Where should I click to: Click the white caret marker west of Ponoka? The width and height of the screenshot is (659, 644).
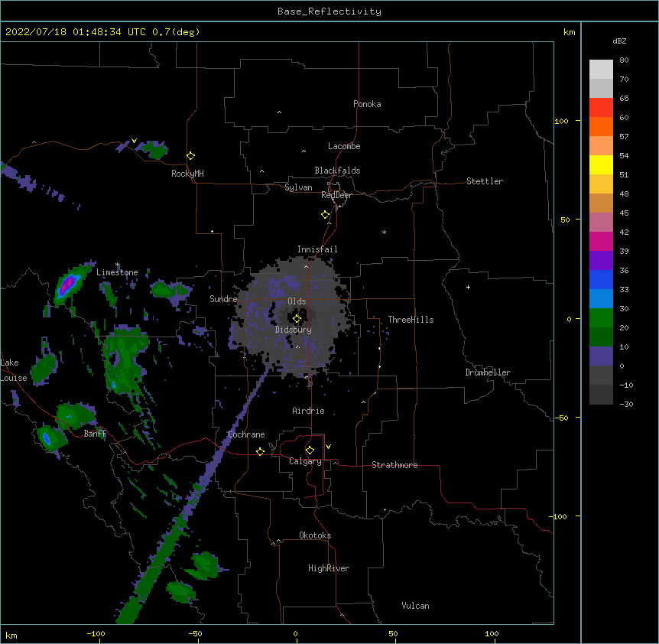tap(280, 112)
